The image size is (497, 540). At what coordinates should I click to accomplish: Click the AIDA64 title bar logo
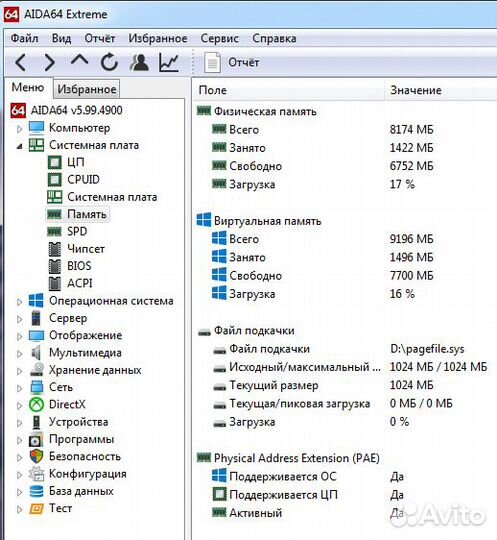11,14
